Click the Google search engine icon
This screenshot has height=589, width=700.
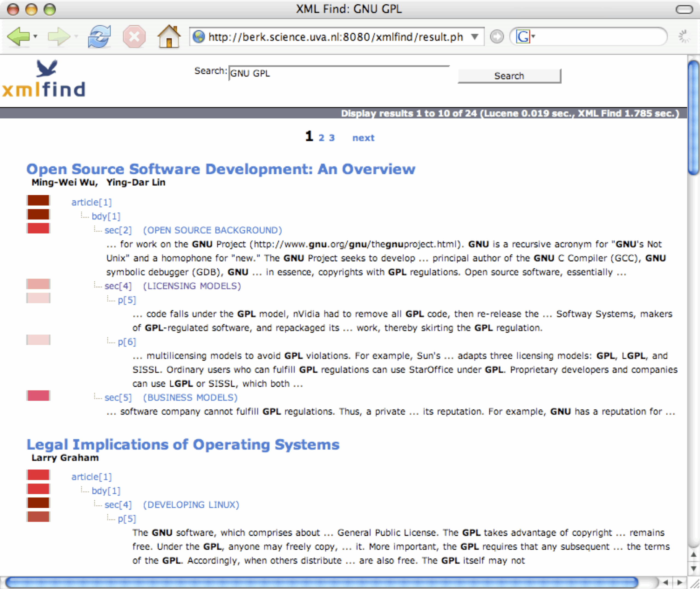coord(523,36)
